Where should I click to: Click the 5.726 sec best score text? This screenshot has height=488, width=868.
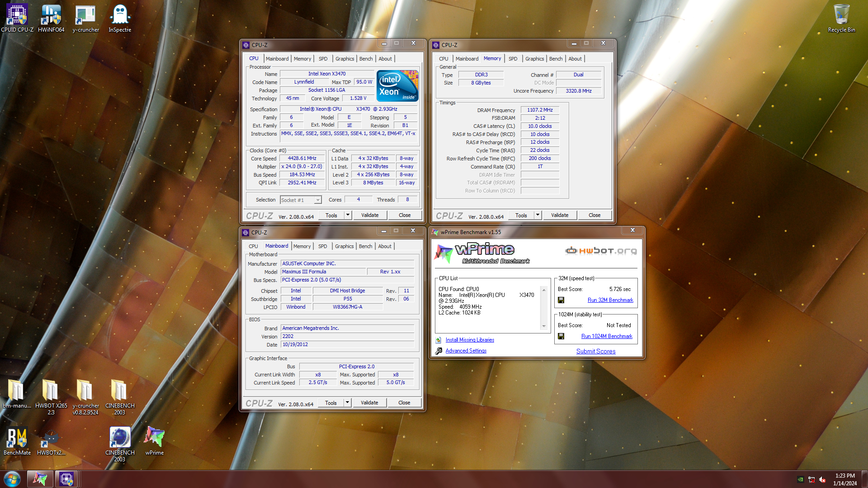click(620, 289)
